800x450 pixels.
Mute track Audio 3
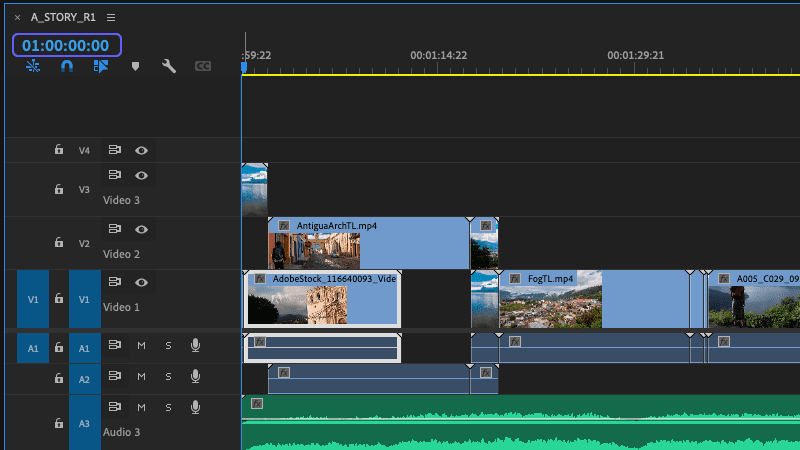pyautogui.click(x=141, y=407)
